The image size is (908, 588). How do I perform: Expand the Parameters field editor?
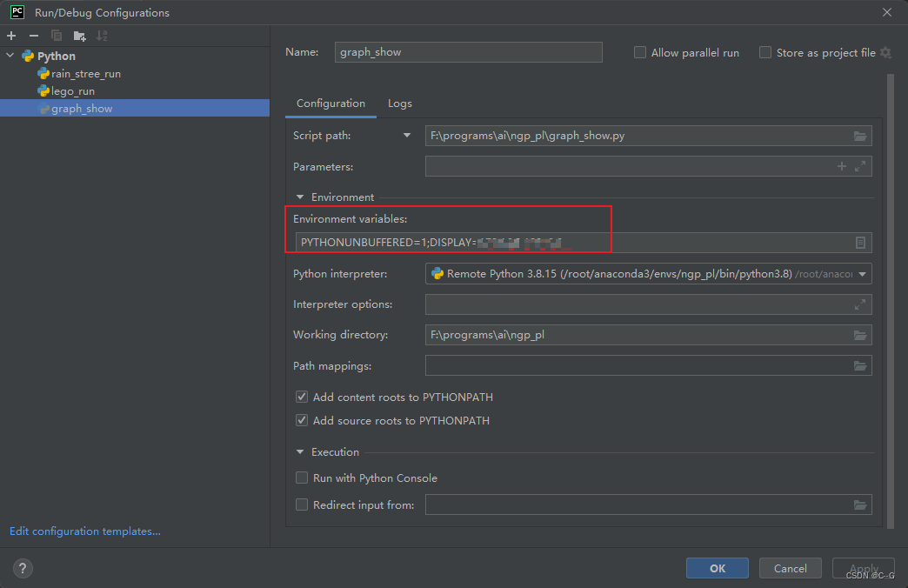pyautogui.click(x=860, y=166)
